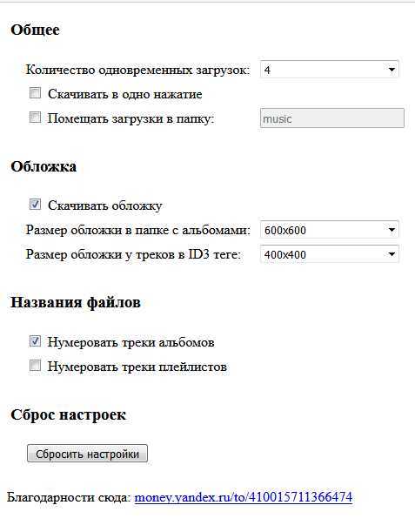This screenshot has height=532, width=415.
Task: Click the 'Нумеровать треки альбомов' label
Action: tap(131, 342)
